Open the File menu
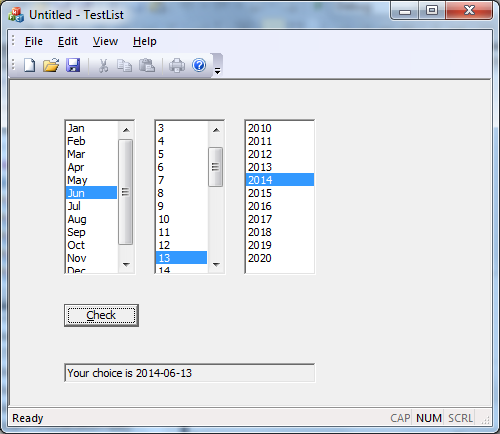The height and width of the screenshot is (434, 500). point(34,41)
